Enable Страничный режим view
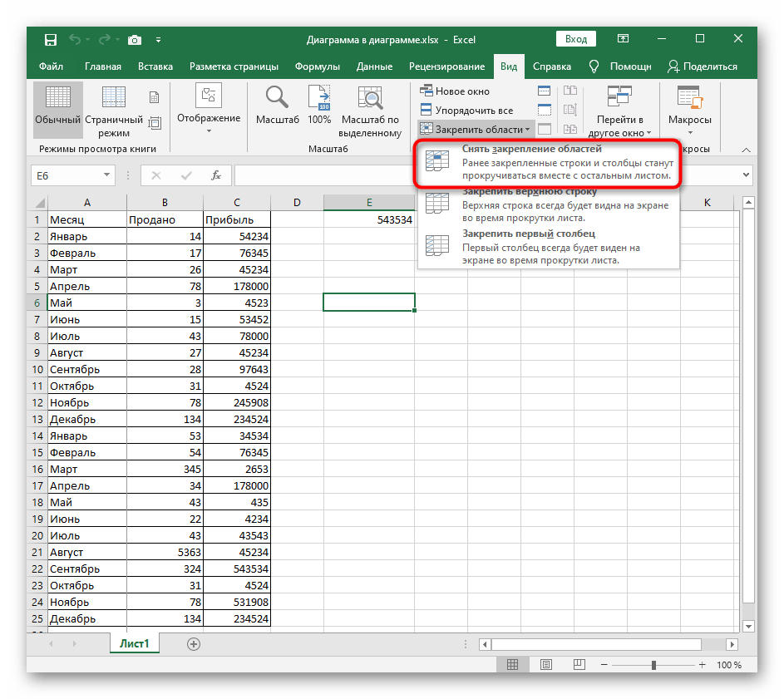Screen dimensions: 784x699 point(114,108)
